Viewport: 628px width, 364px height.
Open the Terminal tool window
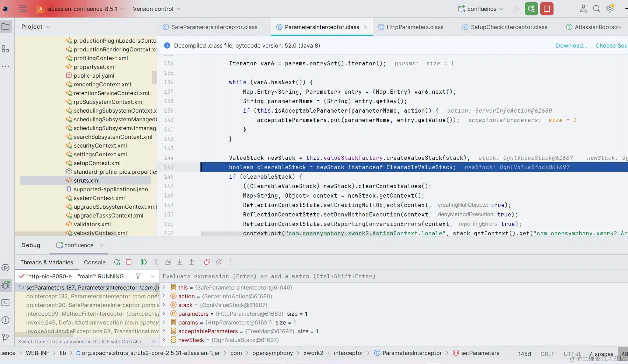point(6,302)
